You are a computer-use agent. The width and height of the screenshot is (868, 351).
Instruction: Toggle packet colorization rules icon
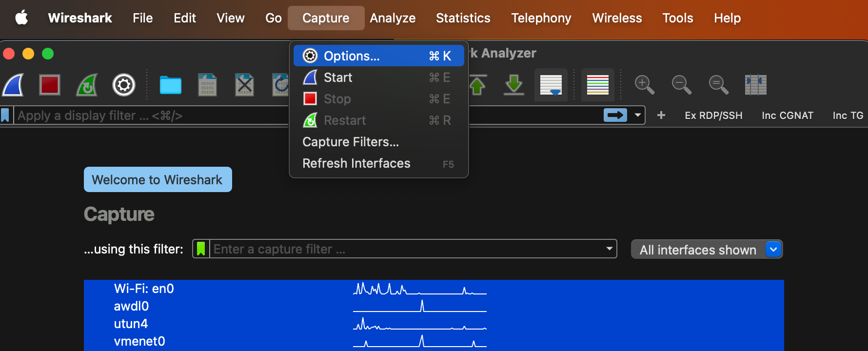click(598, 85)
